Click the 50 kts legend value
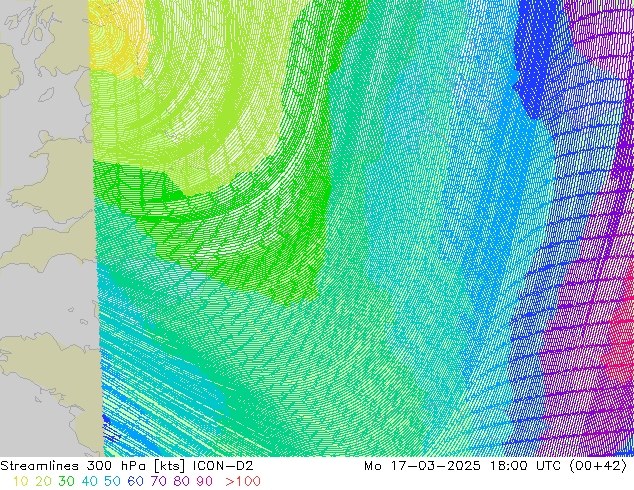634x490 pixels. pos(112,482)
